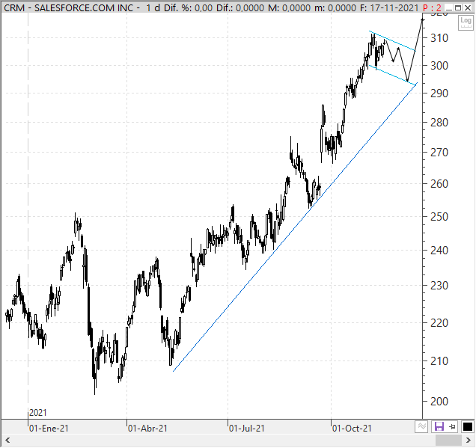This screenshot has width=476, height=448.
Task: Click the 210 price axis label
Action: 439,361
